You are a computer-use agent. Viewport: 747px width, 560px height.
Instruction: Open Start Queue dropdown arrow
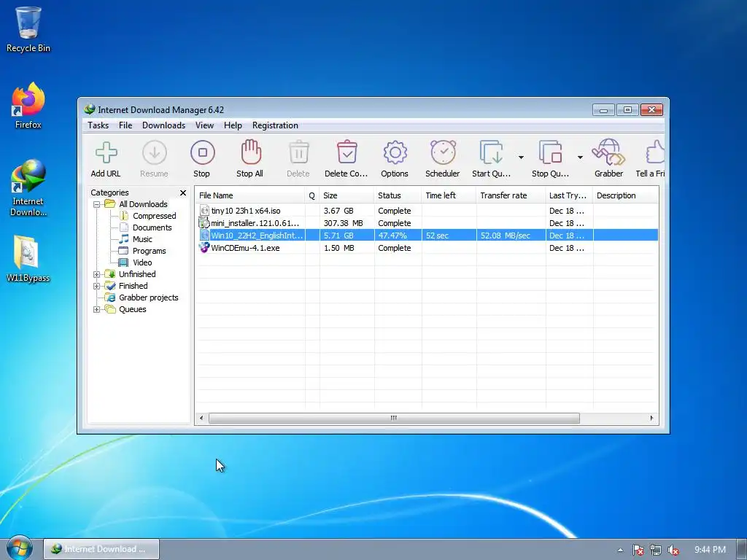pos(521,157)
